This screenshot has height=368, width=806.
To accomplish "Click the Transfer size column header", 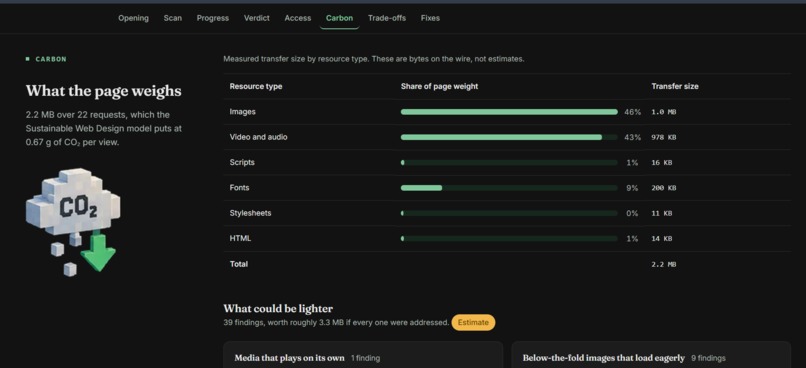I will 674,86.
